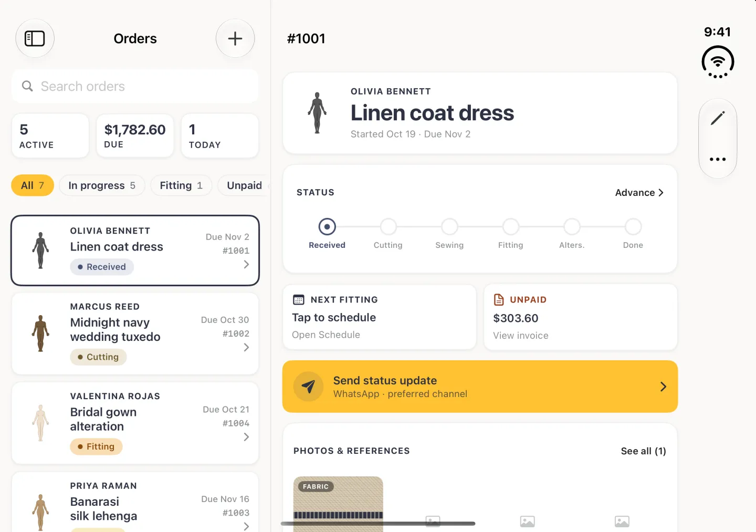
Task: Click Valentina Rojas's mannequin figure icon
Action: pyautogui.click(x=40, y=423)
